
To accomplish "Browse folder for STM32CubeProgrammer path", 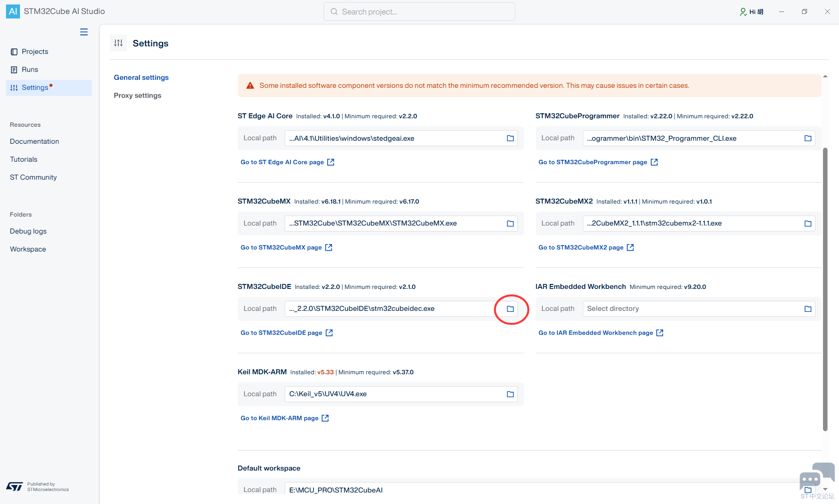I will (x=808, y=138).
